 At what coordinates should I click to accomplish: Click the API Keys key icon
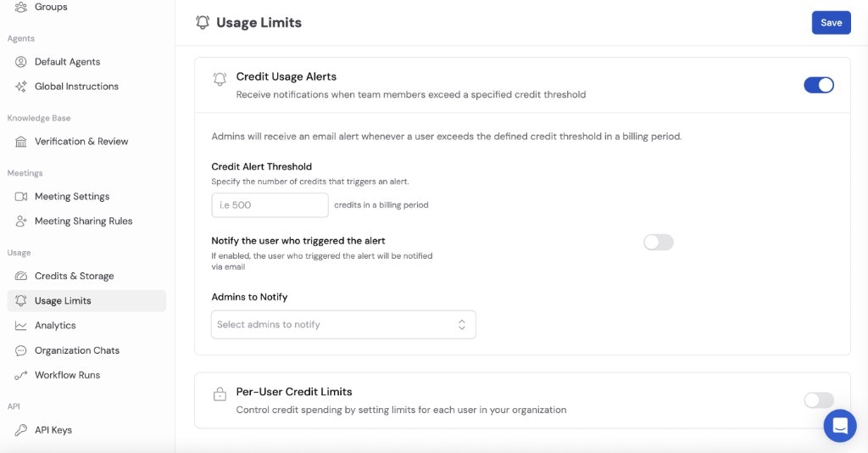(20, 430)
